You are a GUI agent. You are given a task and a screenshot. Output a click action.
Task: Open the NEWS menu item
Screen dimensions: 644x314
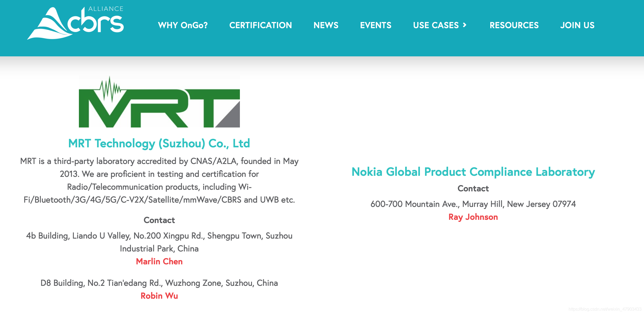pyautogui.click(x=326, y=25)
